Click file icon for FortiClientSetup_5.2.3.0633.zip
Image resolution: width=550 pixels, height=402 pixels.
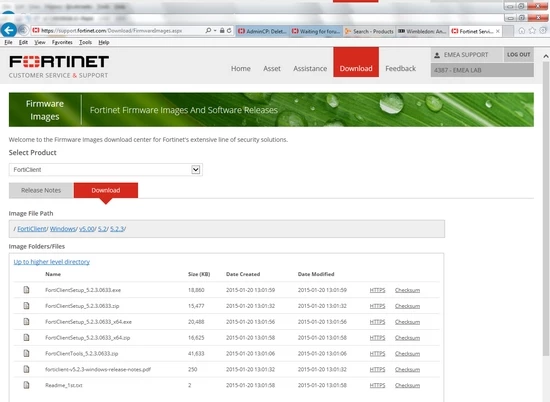(26, 306)
